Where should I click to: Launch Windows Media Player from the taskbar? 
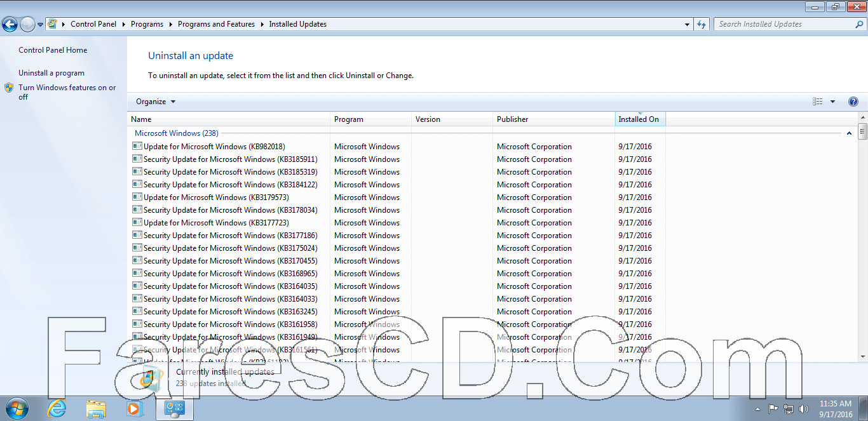pyautogui.click(x=134, y=408)
